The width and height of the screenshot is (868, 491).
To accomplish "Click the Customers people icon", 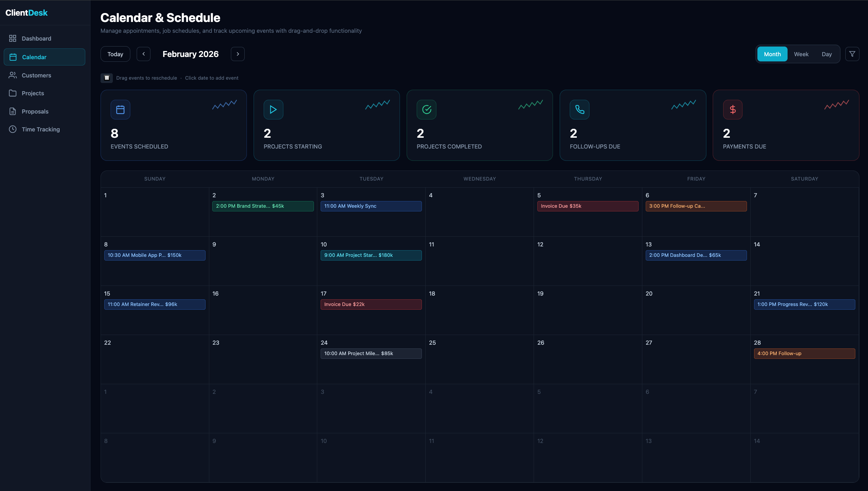I will tap(12, 75).
